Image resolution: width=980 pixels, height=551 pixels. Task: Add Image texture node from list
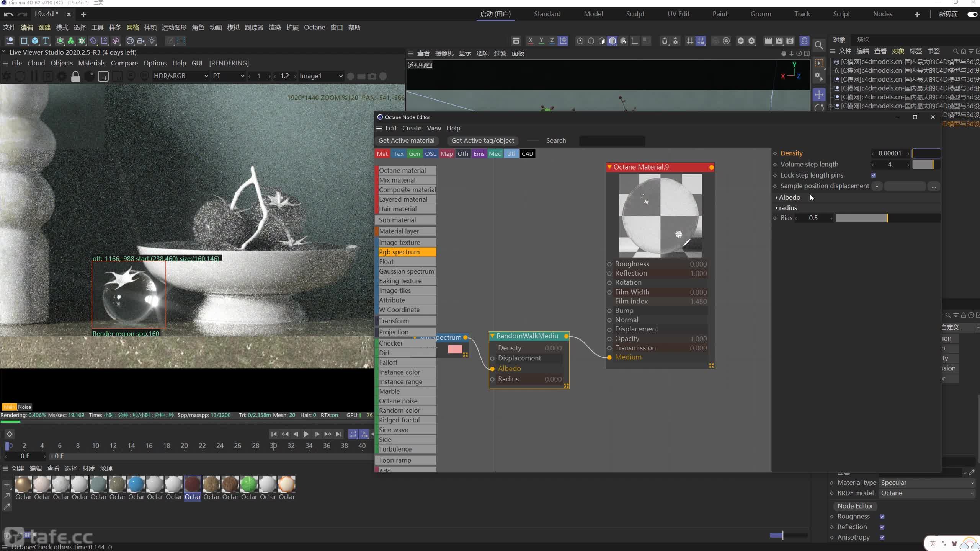coord(406,243)
